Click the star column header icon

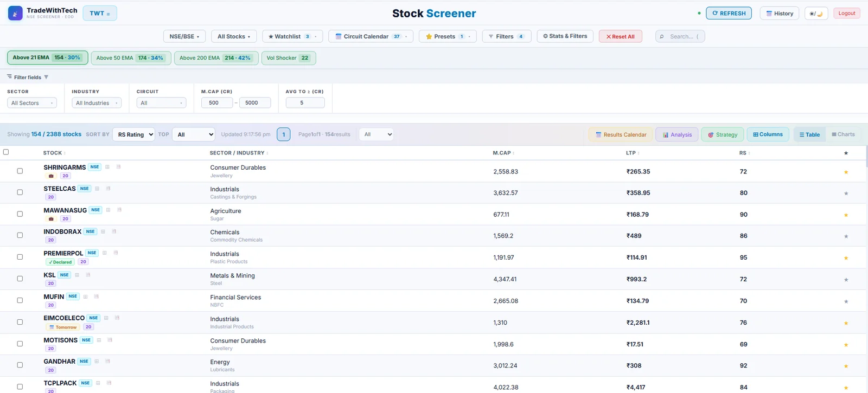pos(846,153)
